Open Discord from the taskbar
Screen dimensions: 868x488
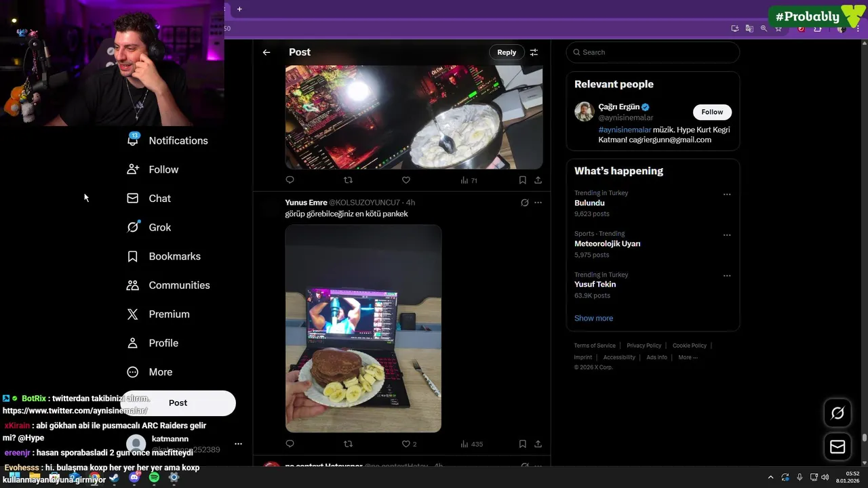pos(134,478)
